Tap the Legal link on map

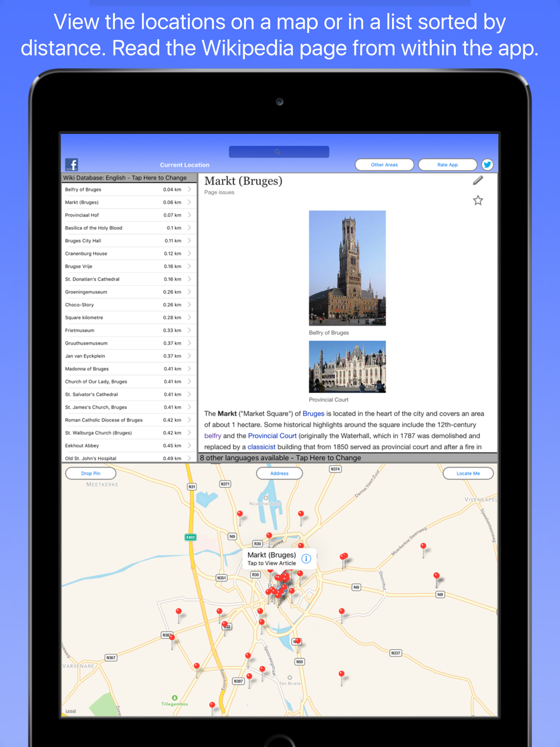point(71,711)
